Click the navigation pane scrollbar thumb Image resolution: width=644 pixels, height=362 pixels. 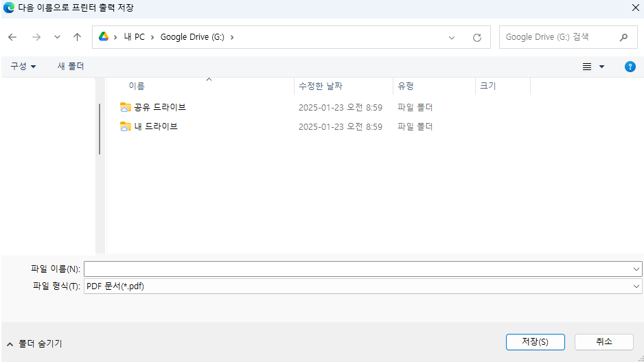100,129
